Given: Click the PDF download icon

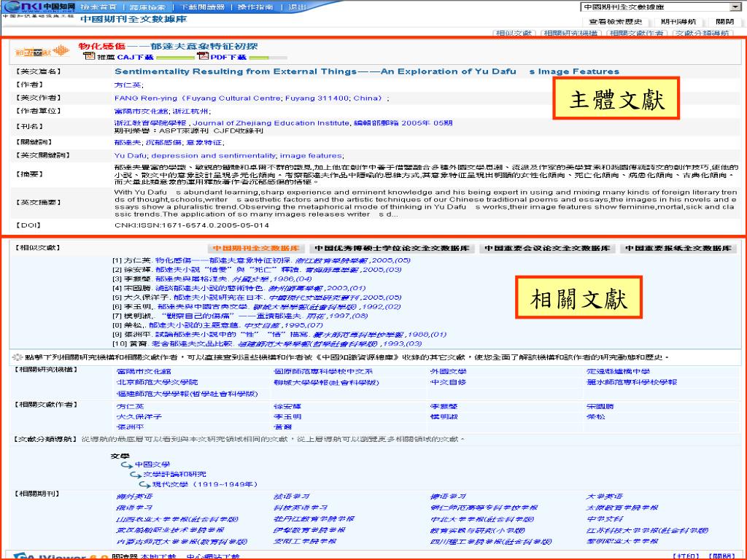Looking at the screenshot, I should click(204, 56).
